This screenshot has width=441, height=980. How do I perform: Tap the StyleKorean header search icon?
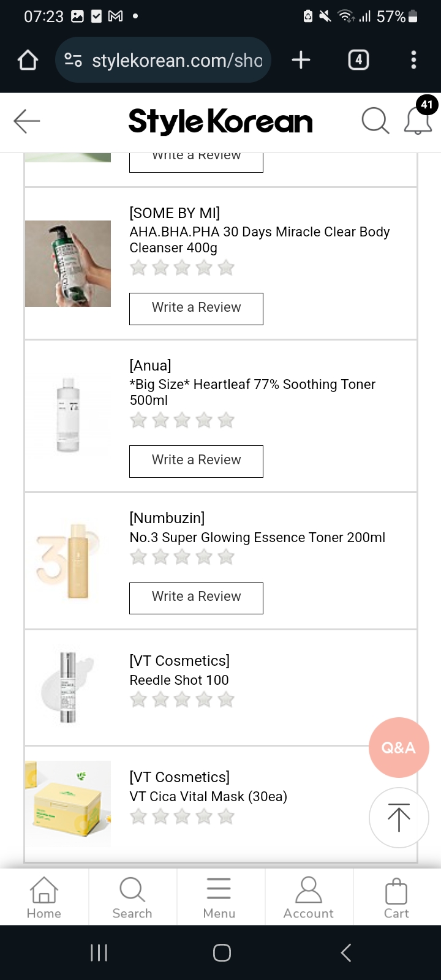[x=375, y=121]
